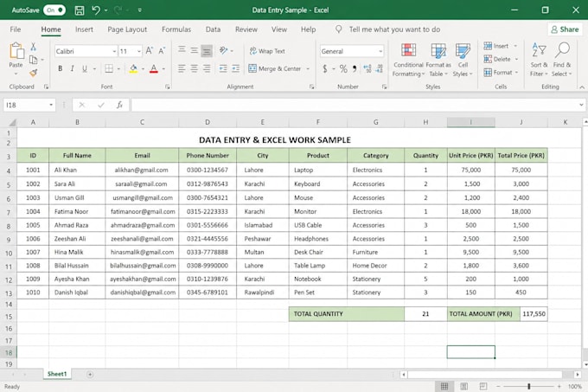
Task: Click the Bottom Align icon
Action: [207, 51]
